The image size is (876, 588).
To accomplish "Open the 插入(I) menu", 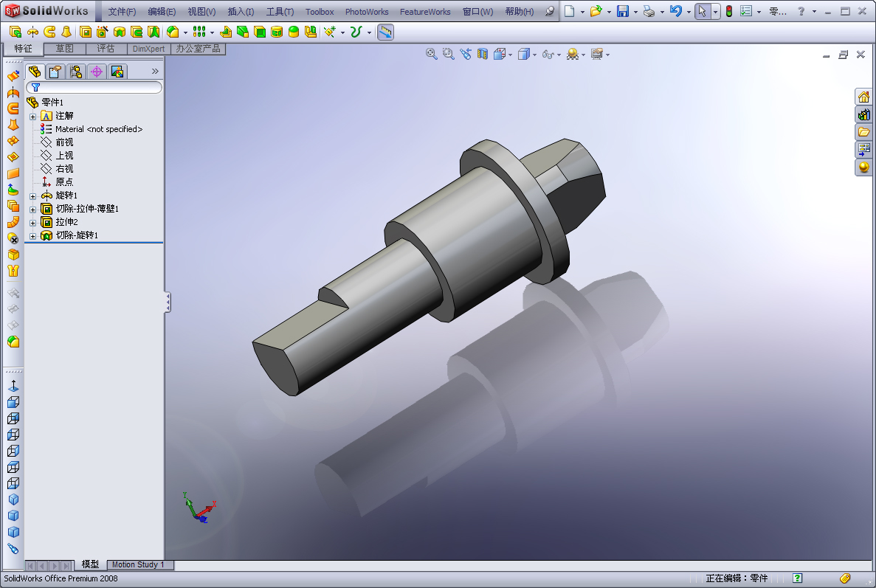I will tap(241, 11).
